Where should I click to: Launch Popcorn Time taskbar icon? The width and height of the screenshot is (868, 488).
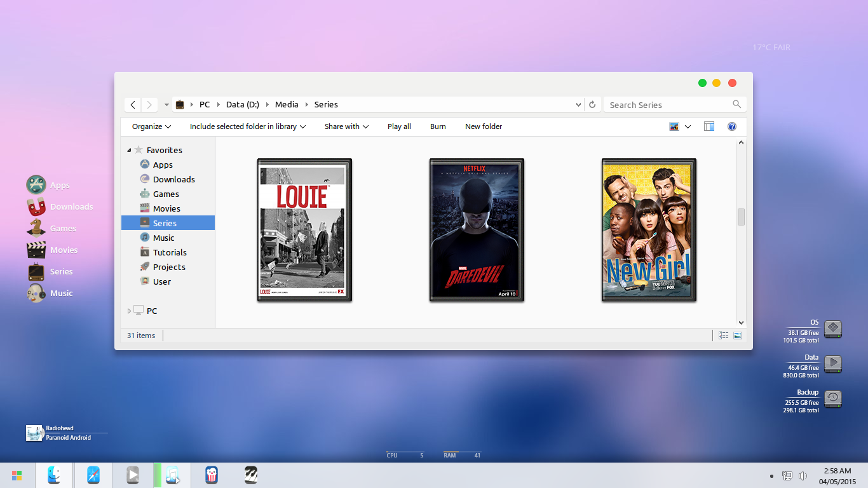coord(212,475)
